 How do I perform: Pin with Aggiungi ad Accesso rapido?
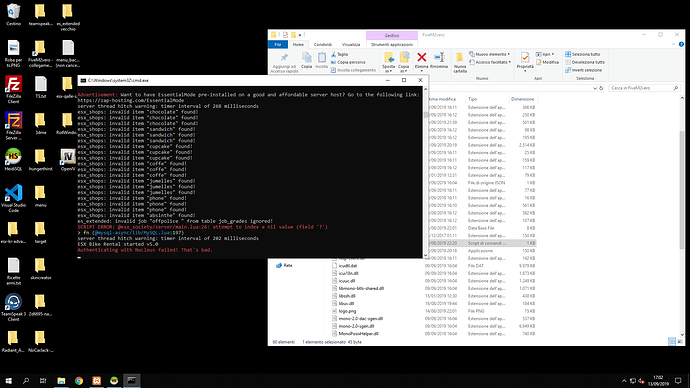(284, 62)
